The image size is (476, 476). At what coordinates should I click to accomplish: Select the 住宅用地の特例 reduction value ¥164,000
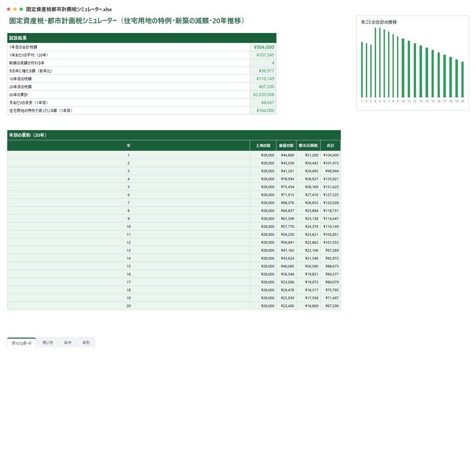[263, 111]
